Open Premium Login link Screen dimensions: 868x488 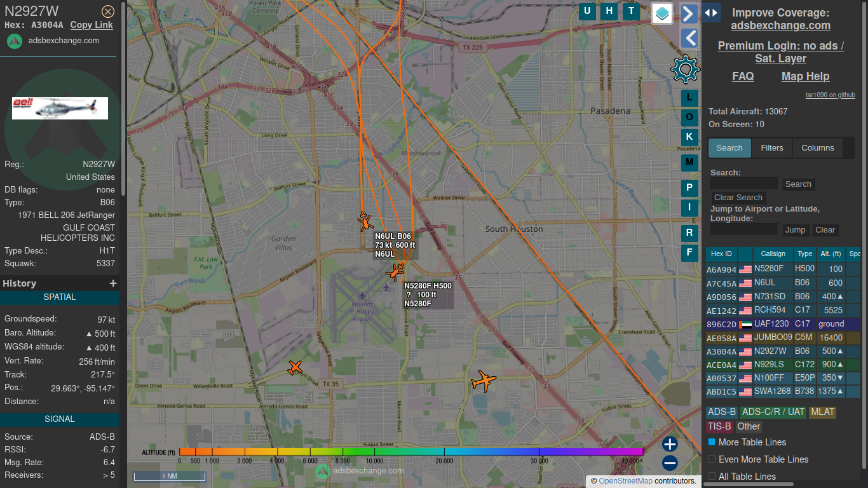click(781, 52)
